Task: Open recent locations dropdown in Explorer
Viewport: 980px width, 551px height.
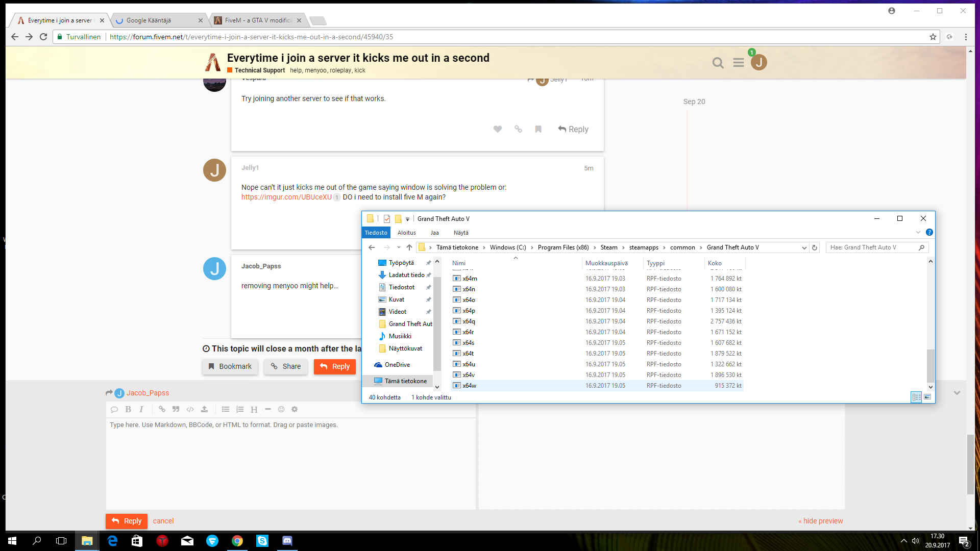Action: pos(399,247)
